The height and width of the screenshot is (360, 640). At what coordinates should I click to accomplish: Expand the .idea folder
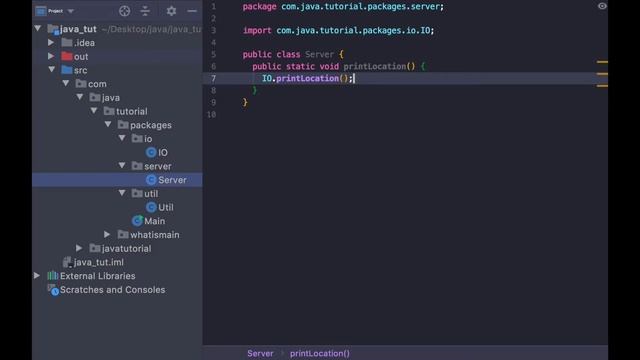click(x=51, y=42)
